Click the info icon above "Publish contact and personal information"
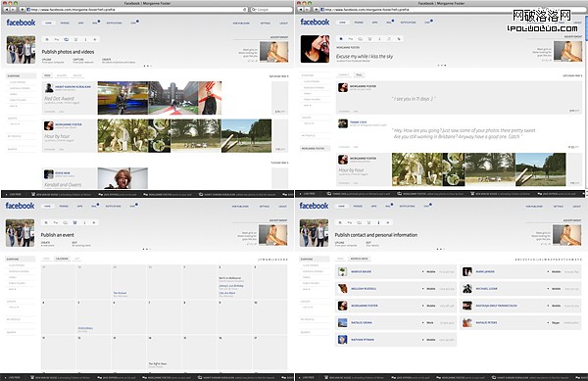The image size is (588, 381). pos(378,222)
